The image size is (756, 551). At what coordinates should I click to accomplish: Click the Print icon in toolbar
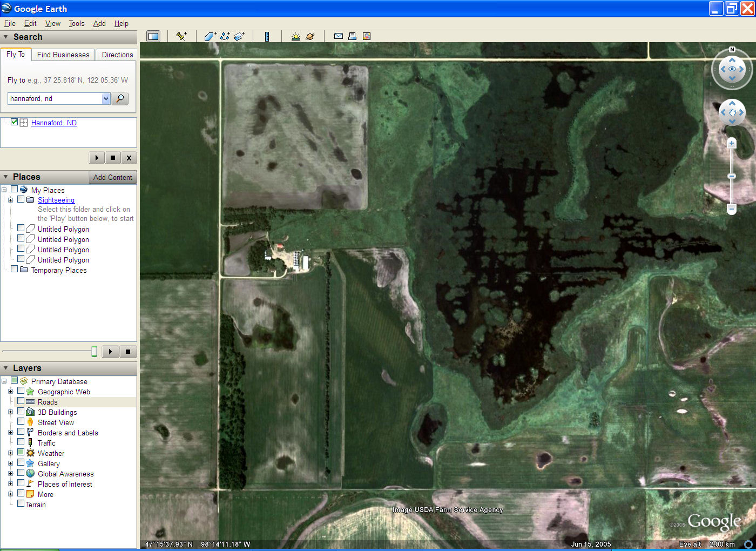coord(352,36)
